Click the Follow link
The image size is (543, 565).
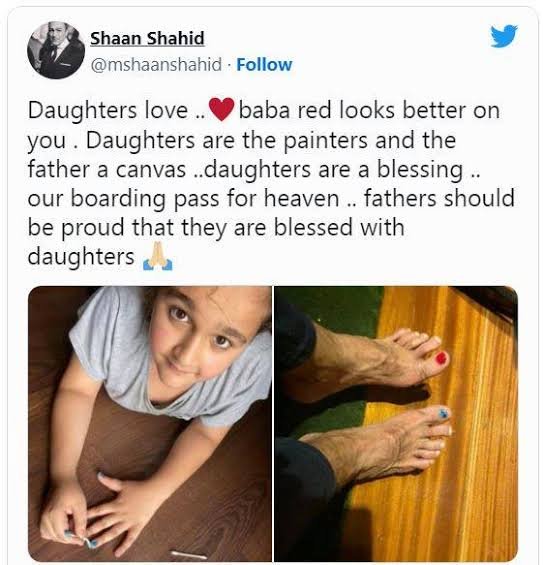264,65
